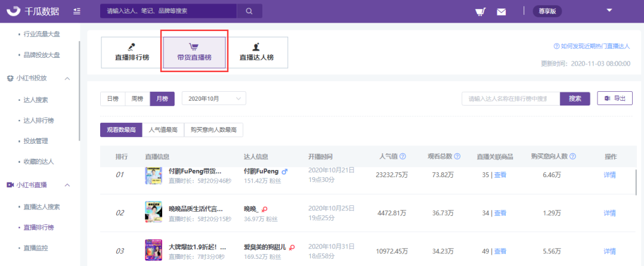Click the search magnifier button
644x266 pixels.
click(x=249, y=11)
